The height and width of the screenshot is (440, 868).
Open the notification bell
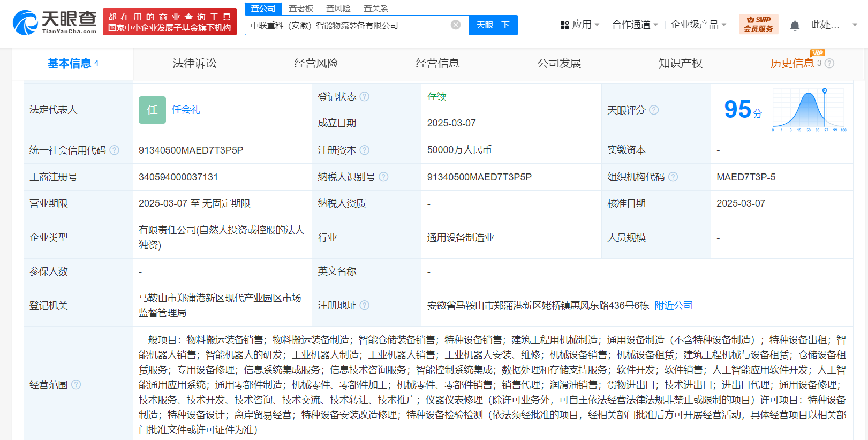coord(795,25)
